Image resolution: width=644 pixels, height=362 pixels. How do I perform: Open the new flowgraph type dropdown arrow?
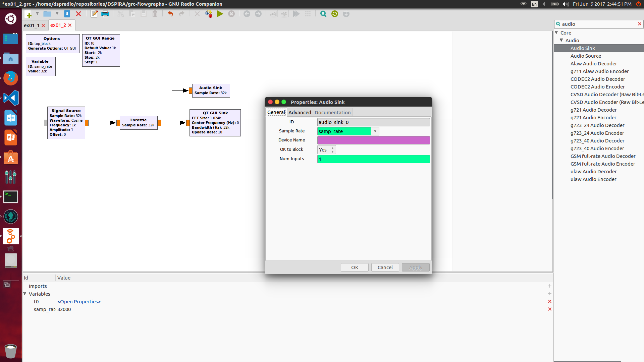click(x=37, y=14)
